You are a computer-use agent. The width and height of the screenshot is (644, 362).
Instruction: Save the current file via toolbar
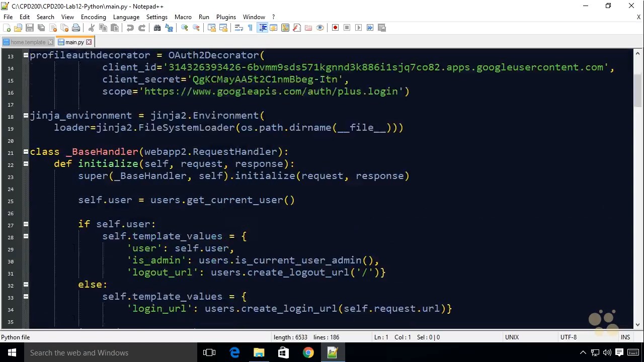pos(30,28)
